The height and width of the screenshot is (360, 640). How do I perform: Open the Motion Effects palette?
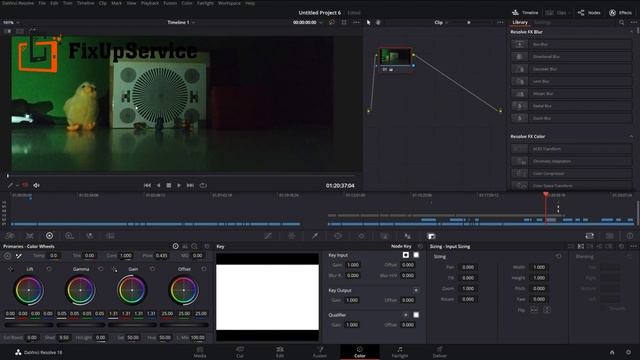[x=110, y=236]
